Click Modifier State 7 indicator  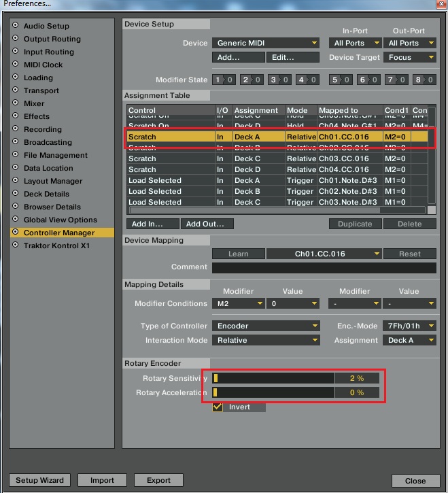click(x=396, y=80)
